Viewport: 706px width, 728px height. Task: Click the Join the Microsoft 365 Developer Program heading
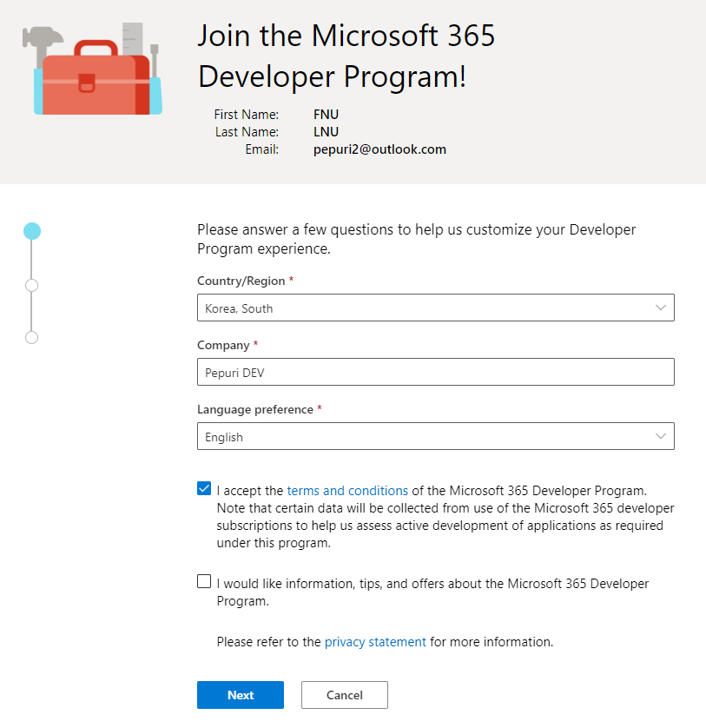tap(346, 56)
